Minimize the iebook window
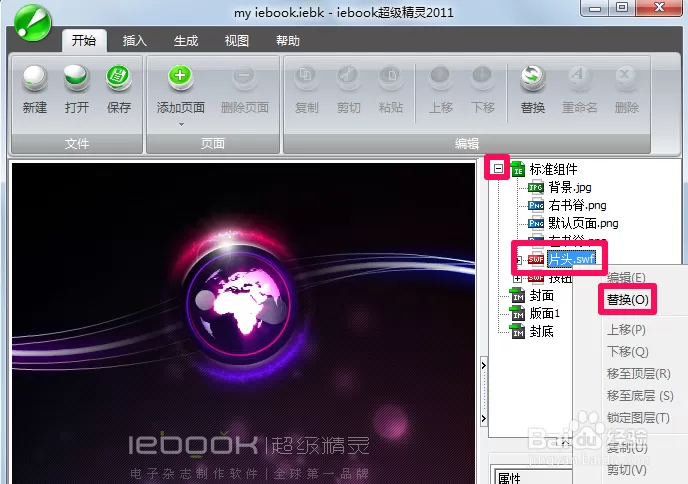The width and height of the screenshot is (688, 484). click(595, 8)
